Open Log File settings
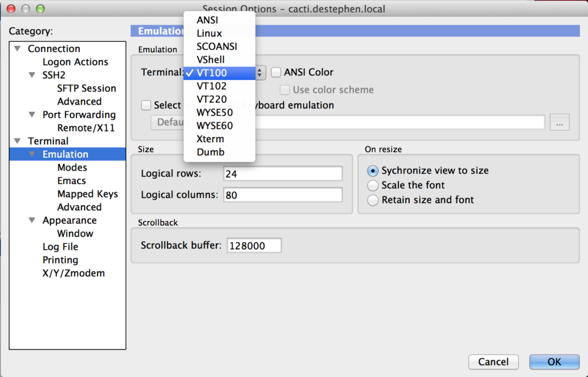 click(60, 247)
